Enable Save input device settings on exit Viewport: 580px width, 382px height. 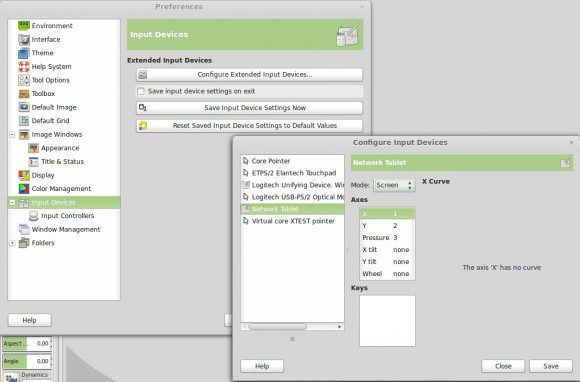tap(141, 91)
